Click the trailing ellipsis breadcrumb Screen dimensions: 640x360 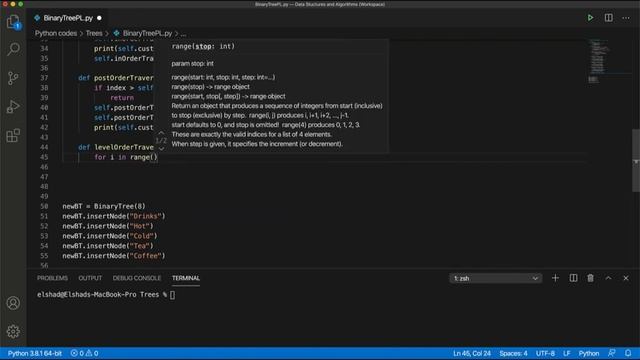(183, 33)
